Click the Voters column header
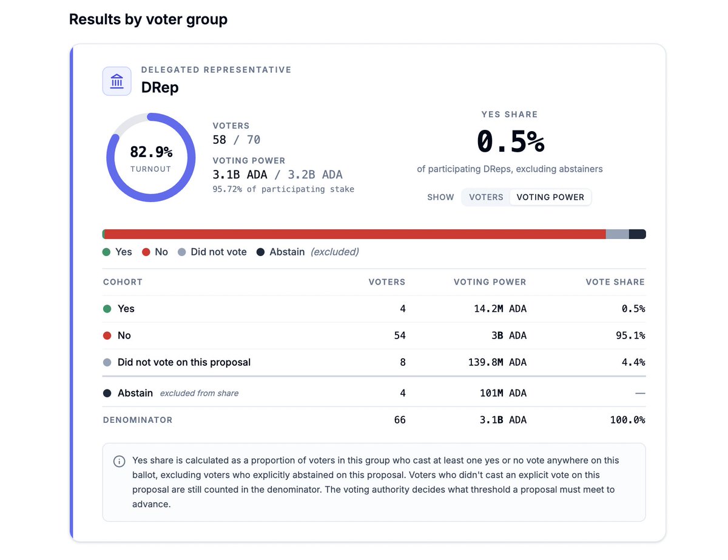This screenshot has height=560, width=728. click(387, 282)
